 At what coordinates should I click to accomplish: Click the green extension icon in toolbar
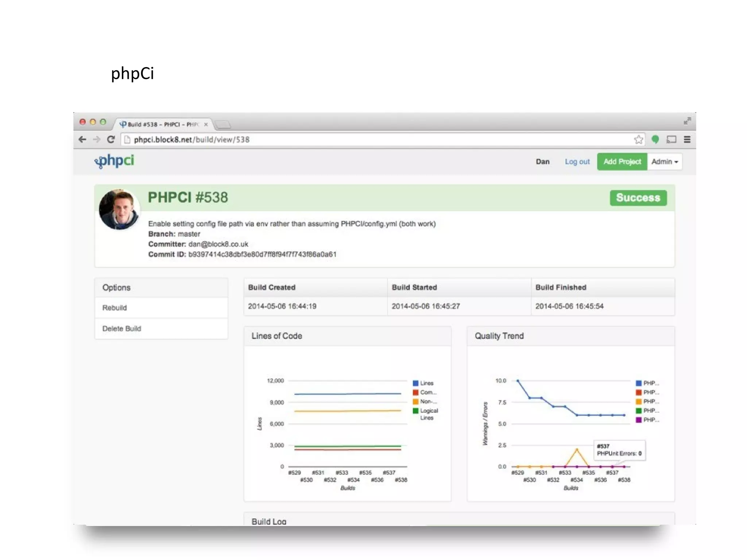(x=655, y=139)
